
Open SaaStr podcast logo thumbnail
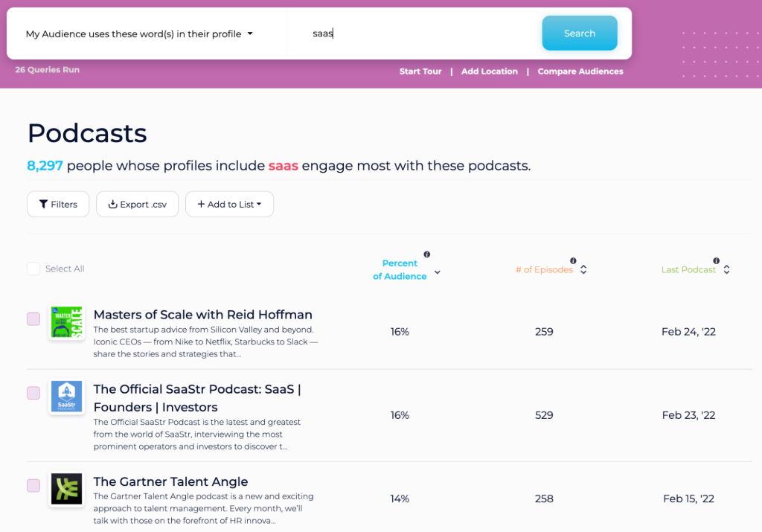[66, 397]
